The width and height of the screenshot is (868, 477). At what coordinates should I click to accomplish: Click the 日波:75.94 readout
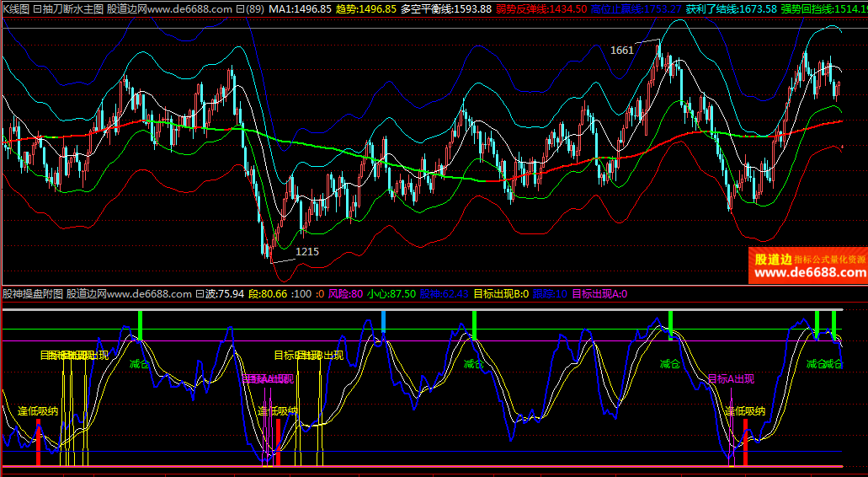(x=220, y=293)
